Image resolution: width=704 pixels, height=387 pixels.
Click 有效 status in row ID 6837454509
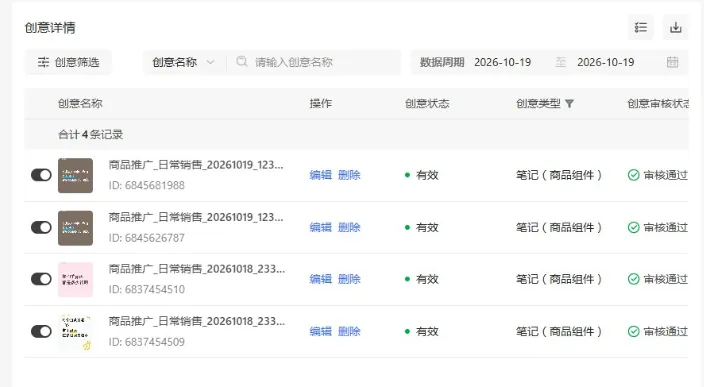(427, 331)
